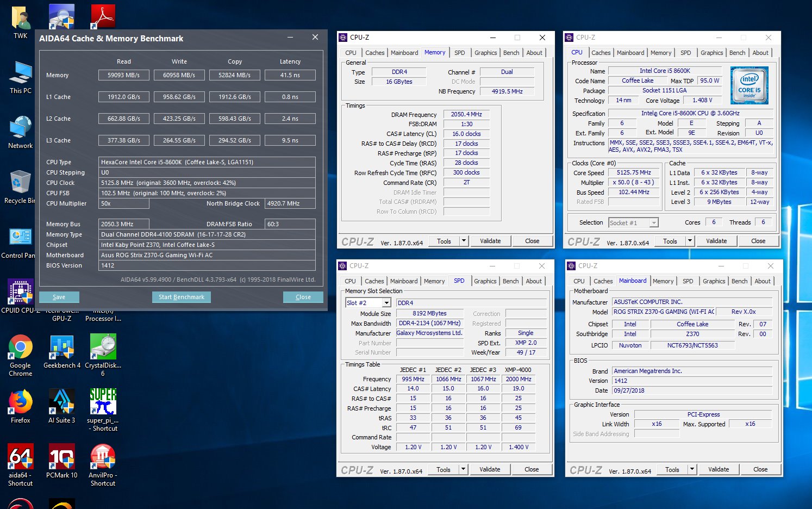Viewport: 812px width, 509px height.
Task: Launch the super_pi shortcut on the desktop
Action: (103, 410)
